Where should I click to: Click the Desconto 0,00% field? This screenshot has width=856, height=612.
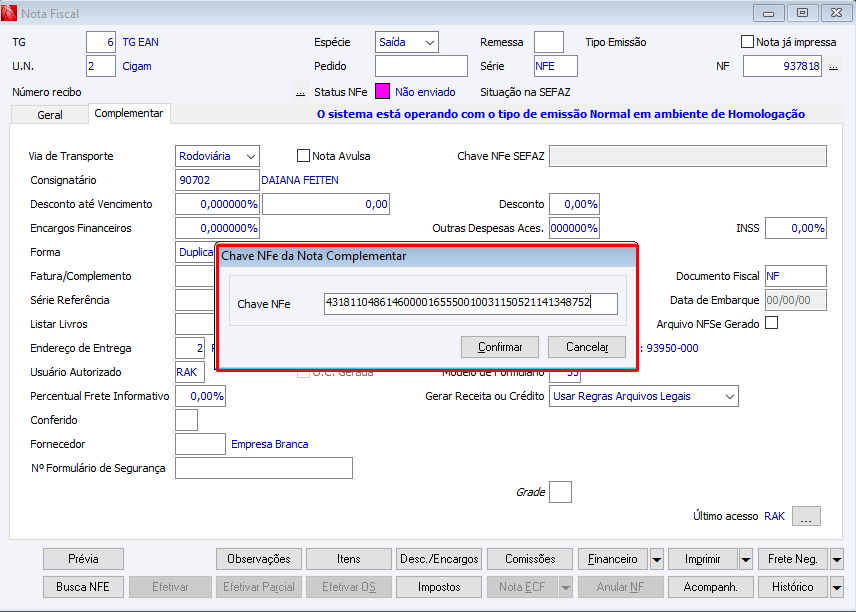pyautogui.click(x=574, y=204)
